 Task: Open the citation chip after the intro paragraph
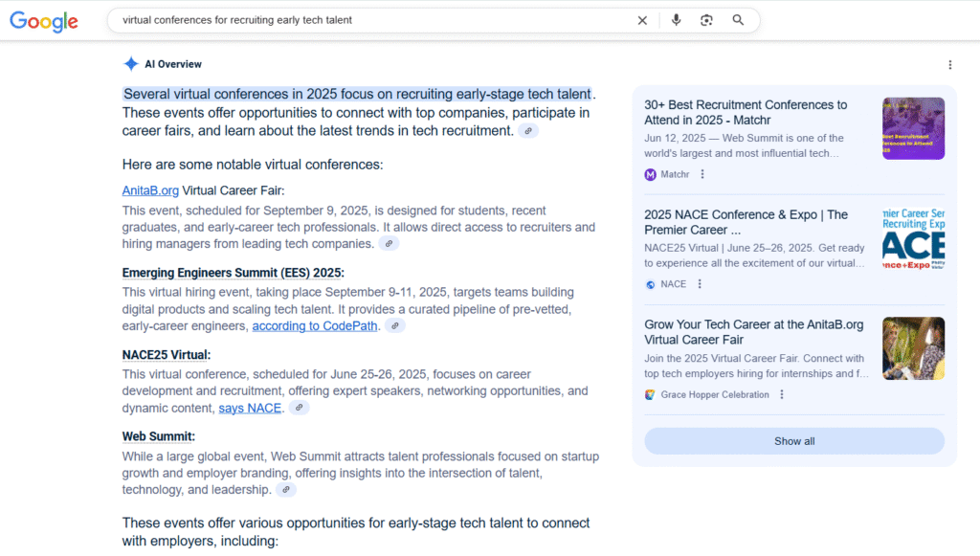click(x=527, y=130)
